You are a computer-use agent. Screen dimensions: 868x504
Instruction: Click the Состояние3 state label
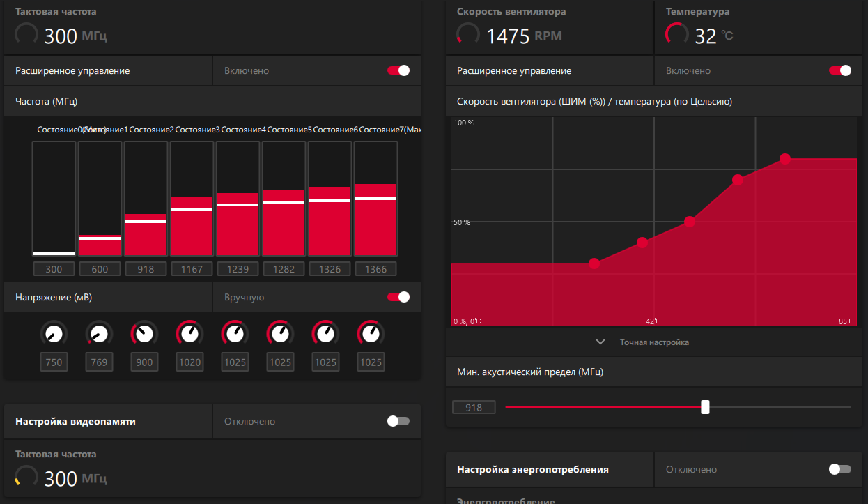coord(197,130)
